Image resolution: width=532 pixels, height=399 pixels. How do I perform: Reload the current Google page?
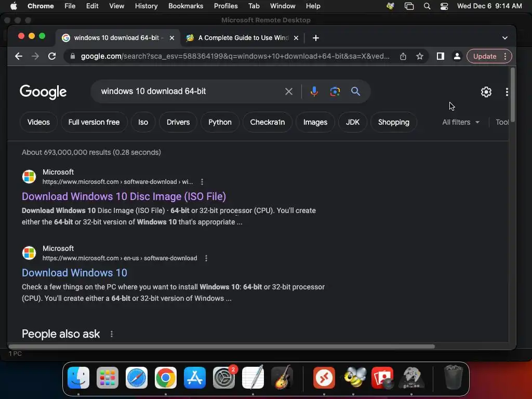coord(52,56)
